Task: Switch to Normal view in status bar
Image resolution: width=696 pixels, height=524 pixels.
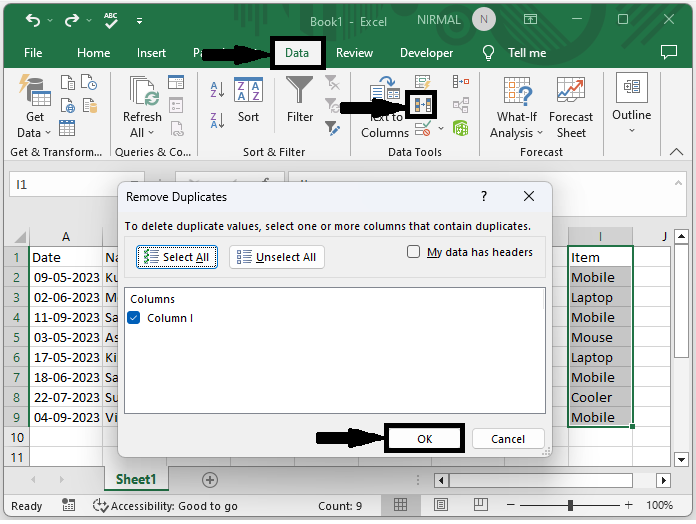Action: pyautogui.click(x=400, y=504)
